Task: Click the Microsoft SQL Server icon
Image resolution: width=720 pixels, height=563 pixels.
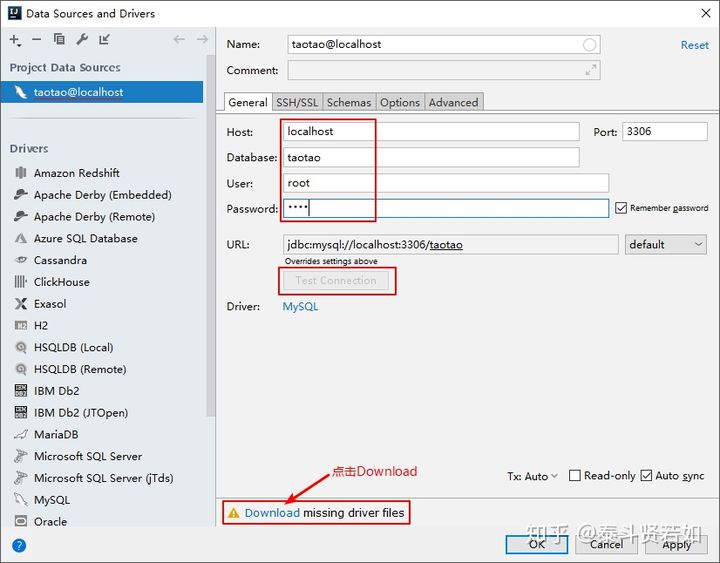Action: point(21,456)
